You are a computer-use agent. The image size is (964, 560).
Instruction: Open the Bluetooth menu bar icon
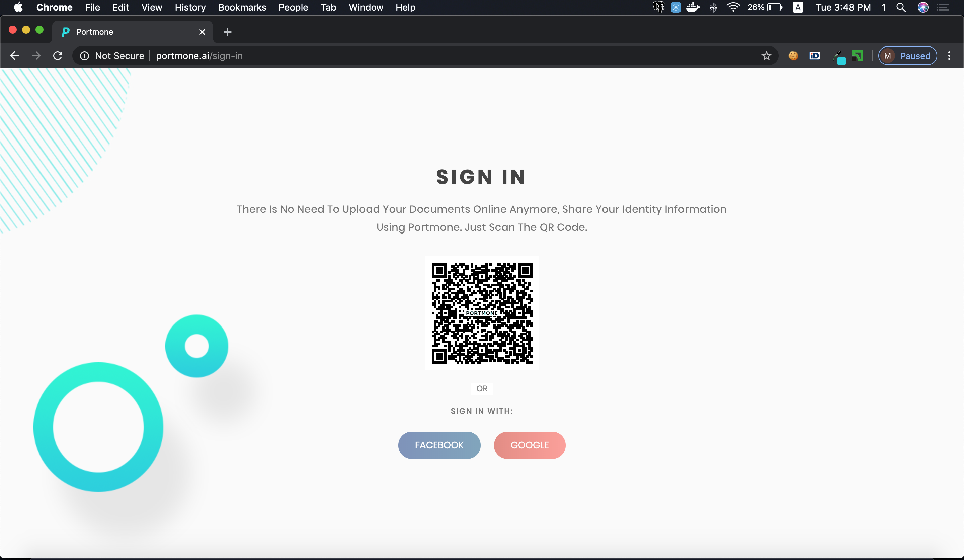click(x=713, y=7)
